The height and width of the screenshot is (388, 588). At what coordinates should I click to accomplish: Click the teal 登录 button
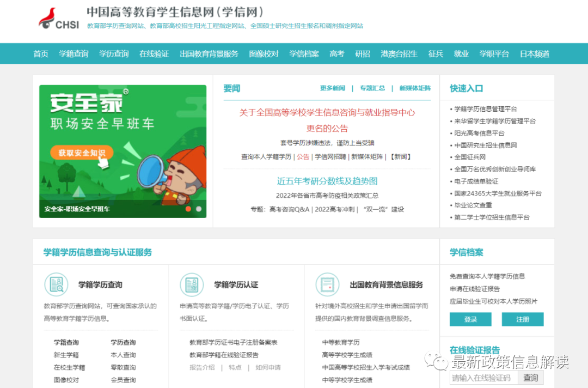click(x=470, y=319)
